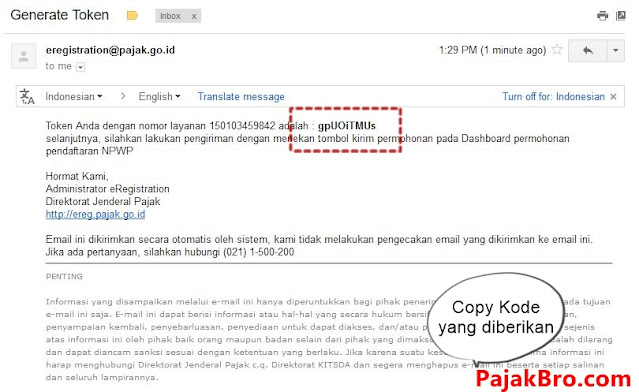The height and width of the screenshot is (392, 639).
Task: Open email in new window icon
Action: point(621,16)
